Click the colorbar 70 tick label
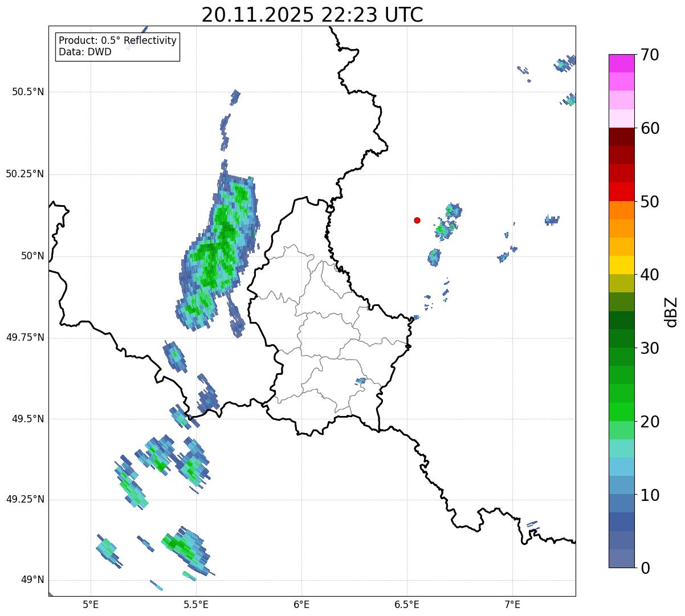This screenshot has width=685, height=616. pos(650,55)
